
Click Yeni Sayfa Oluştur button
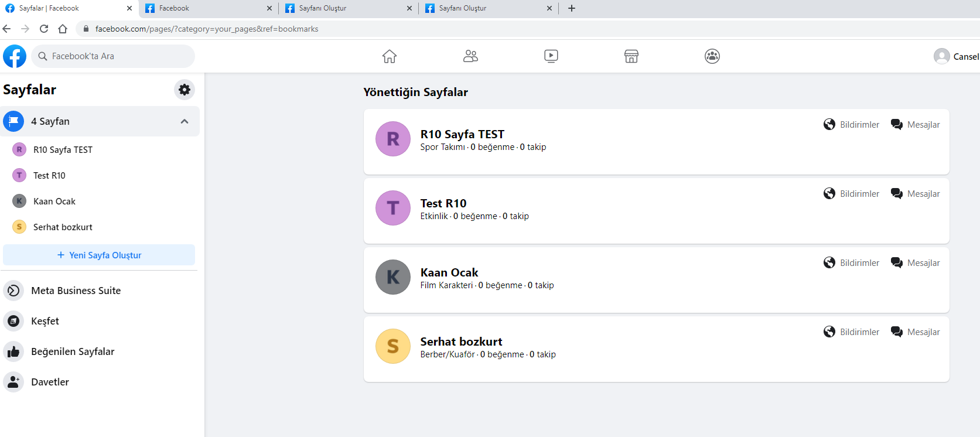(x=99, y=255)
